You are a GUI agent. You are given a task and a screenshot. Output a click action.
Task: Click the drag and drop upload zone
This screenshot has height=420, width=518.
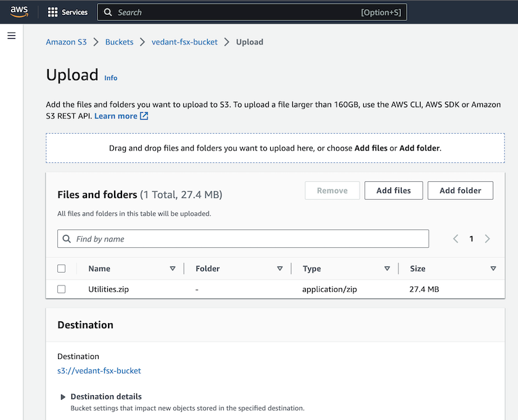(275, 148)
